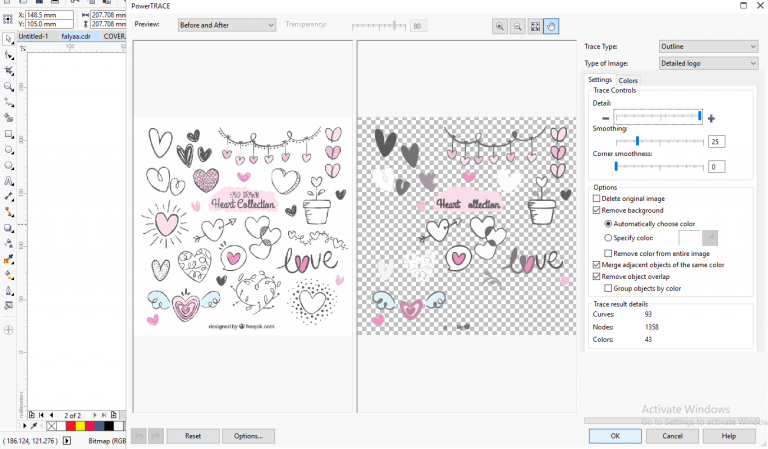Select the Ellipse tool

click(8, 150)
